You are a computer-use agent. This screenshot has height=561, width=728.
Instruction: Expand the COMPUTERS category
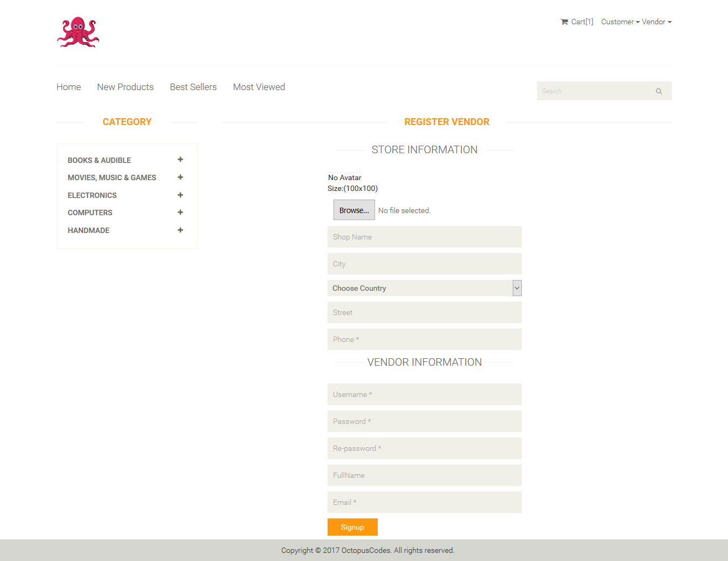(x=180, y=212)
